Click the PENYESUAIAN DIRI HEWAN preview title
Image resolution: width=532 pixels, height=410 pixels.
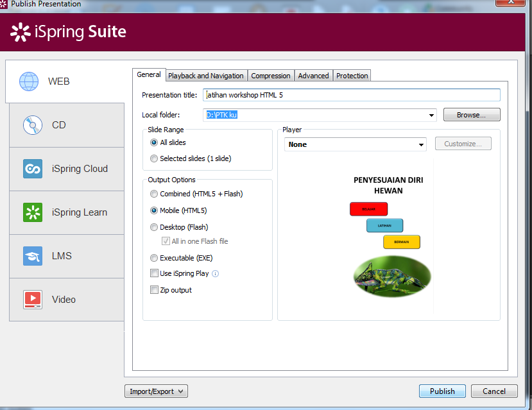click(x=388, y=185)
